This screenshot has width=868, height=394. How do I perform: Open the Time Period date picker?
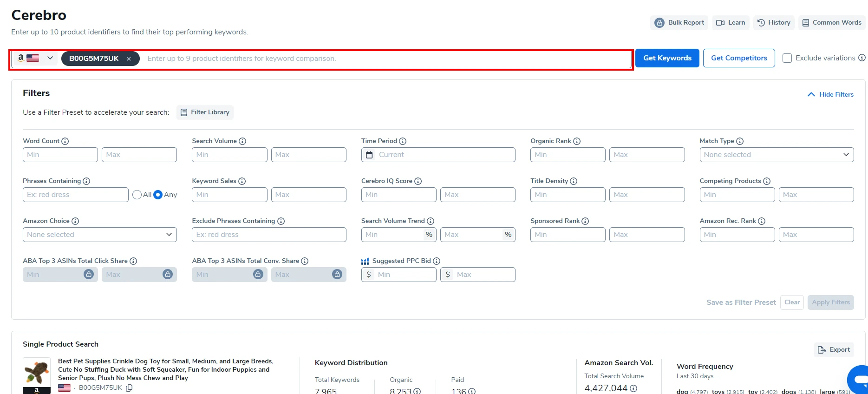[438, 155]
